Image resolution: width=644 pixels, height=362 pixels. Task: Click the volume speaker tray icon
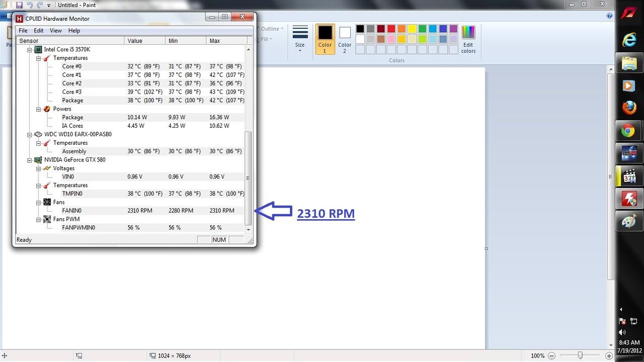point(622,332)
